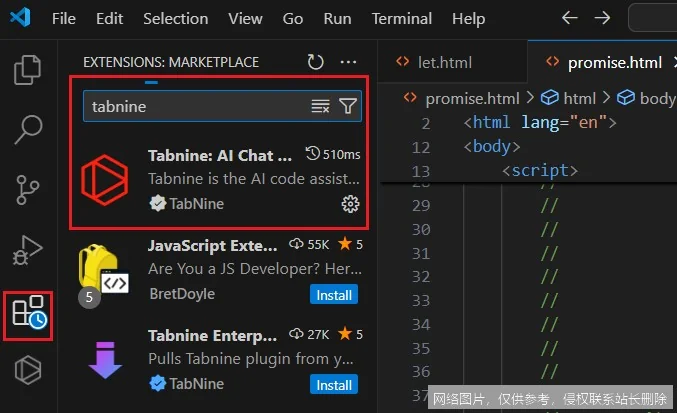Click the sticky-scroll <body> line
677x413 pixels.
[x=492, y=146]
